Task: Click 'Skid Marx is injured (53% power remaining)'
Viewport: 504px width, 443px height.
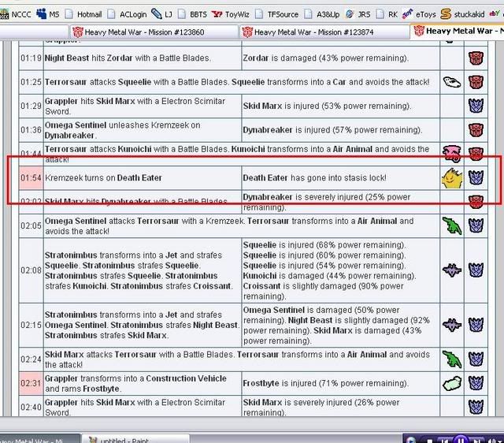Action: pos(327,106)
